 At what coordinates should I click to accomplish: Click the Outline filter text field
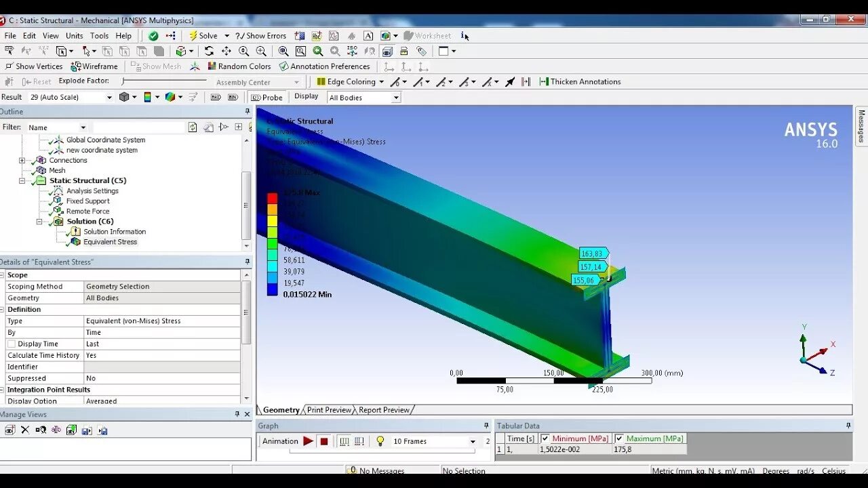pos(138,127)
